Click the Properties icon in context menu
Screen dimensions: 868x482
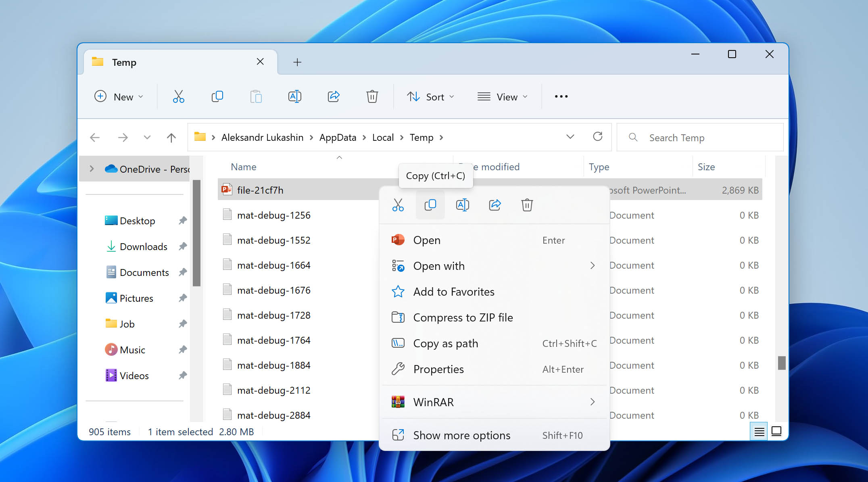point(398,369)
